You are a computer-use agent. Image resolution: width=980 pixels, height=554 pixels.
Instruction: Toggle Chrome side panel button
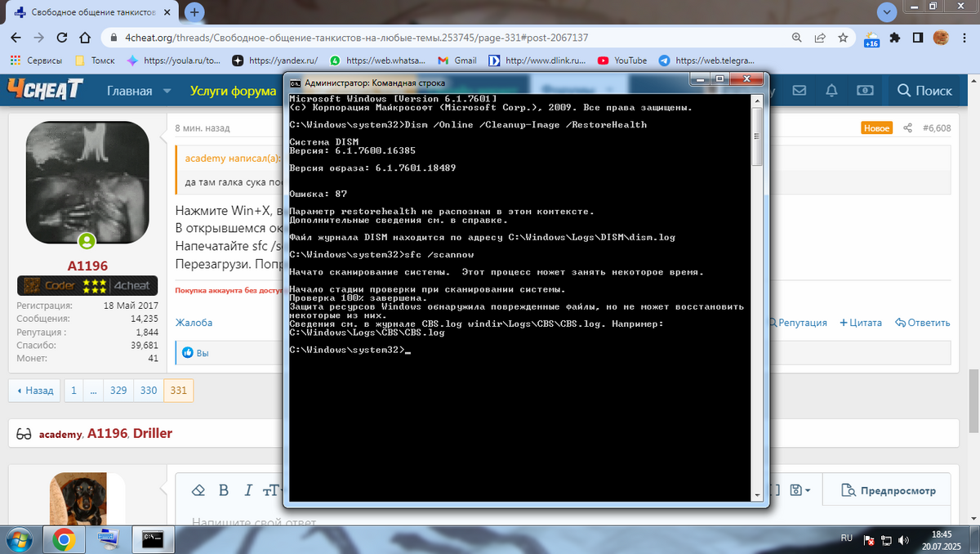[918, 38]
